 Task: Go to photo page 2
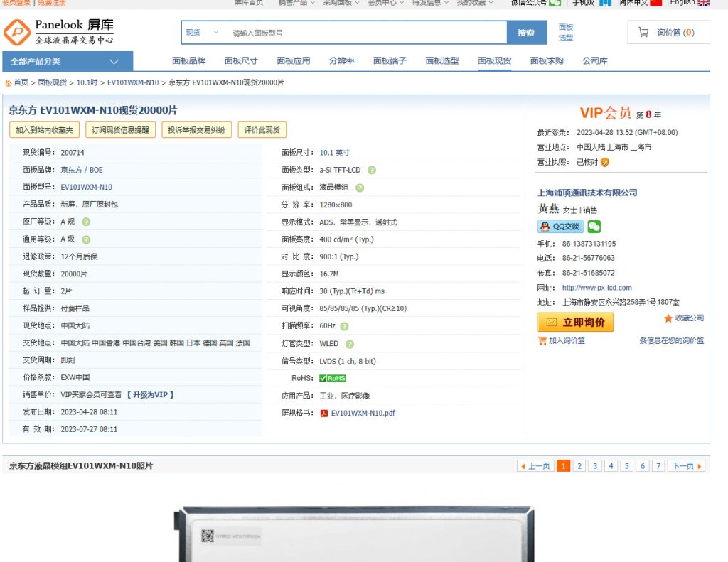(x=579, y=466)
